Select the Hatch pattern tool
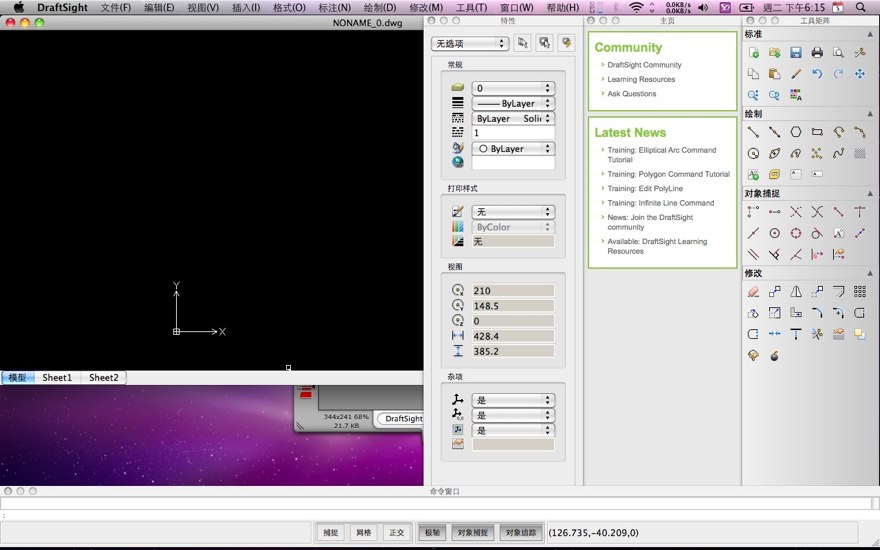Image resolution: width=880 pixels, height=550 pixels. [x=860, y=153]
